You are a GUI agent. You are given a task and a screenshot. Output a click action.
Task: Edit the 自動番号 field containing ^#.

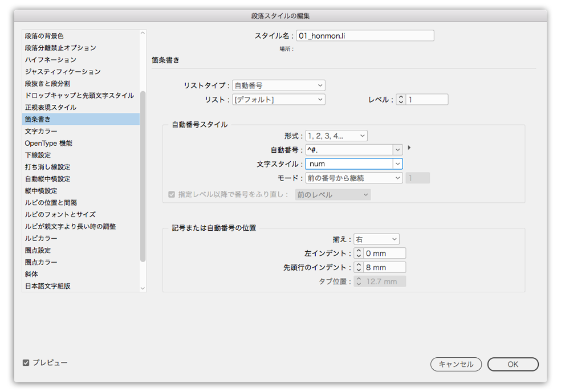tap(348, 150)
